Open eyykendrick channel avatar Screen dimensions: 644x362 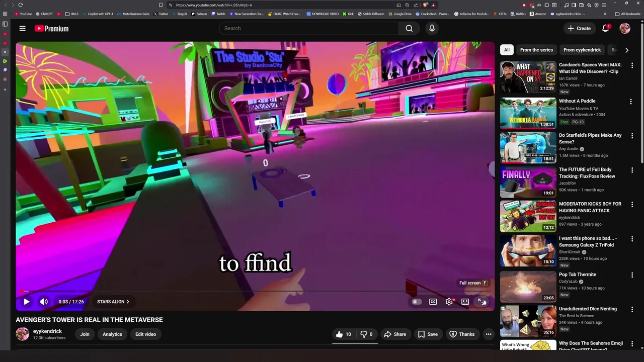pos(22,334)
